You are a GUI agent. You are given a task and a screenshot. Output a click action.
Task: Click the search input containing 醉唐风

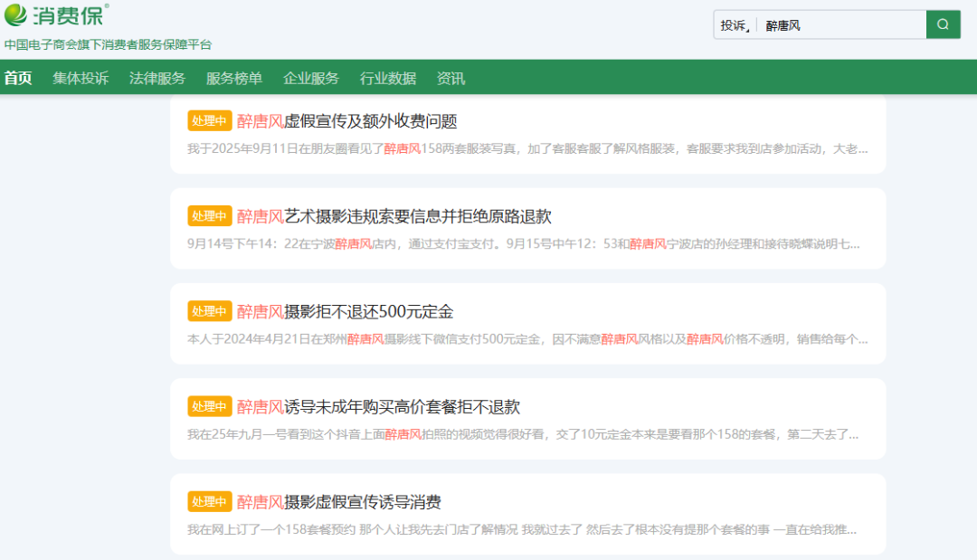pos(841,25)
